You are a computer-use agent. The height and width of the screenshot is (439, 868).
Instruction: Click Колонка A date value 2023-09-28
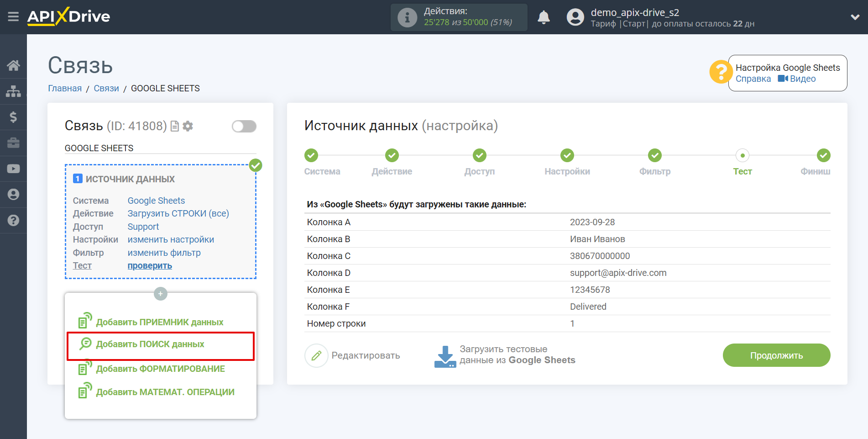tap(592, 222)
